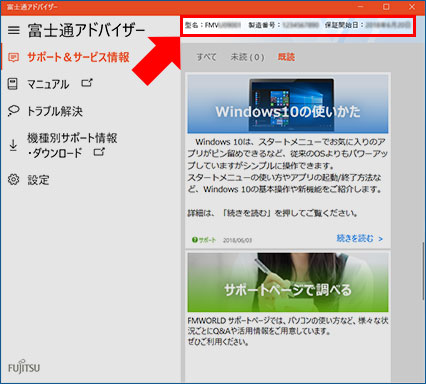Switch to the 未読 (0) tab
Image resolution: width=426 pixels, height=384 pixels.
tap(247, 57)
